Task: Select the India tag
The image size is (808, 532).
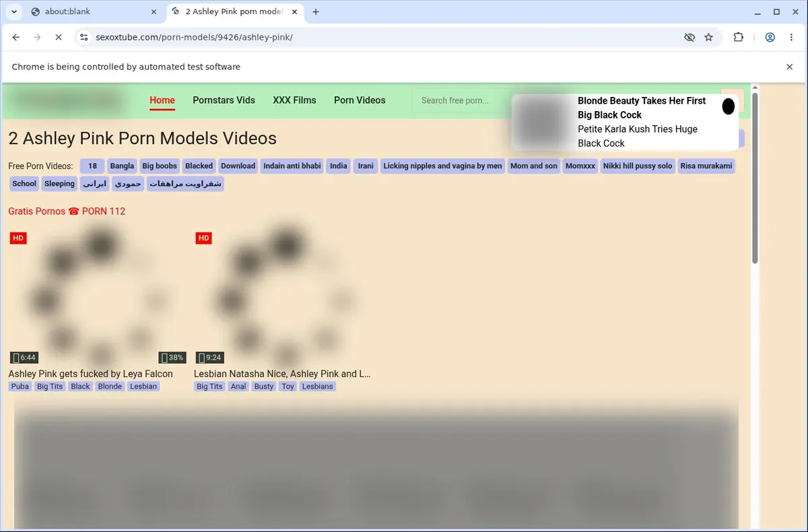Action: (339, 166)
